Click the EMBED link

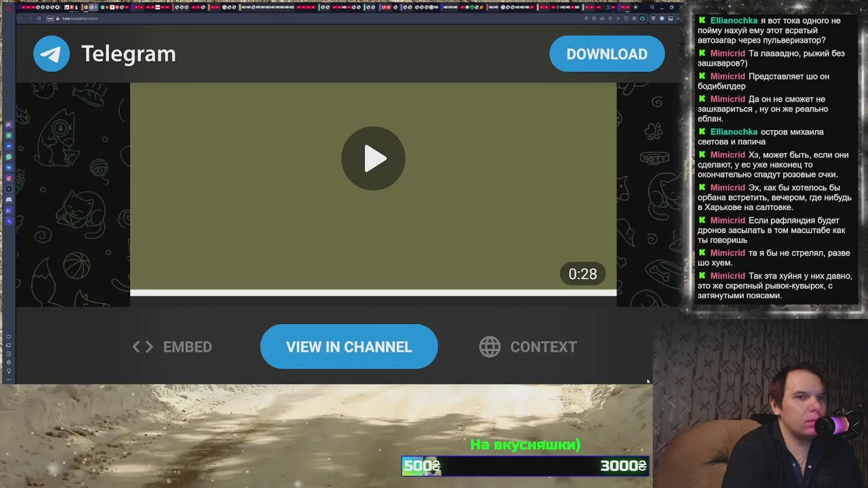tap(172, 347)
